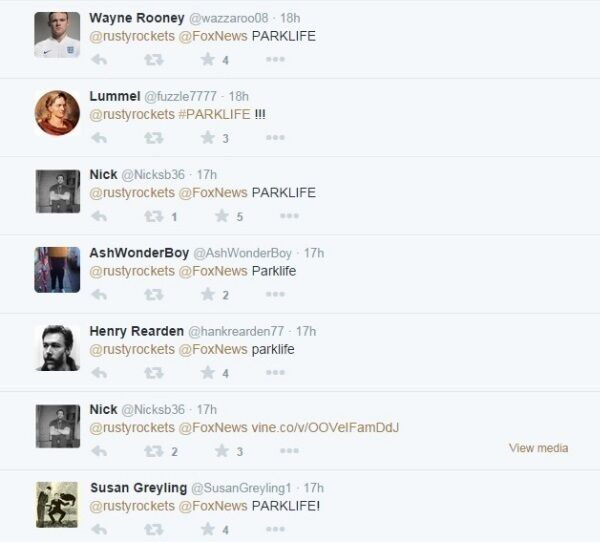The height and width of the screenshot is (542, 600).
Task: Retweet AshWonderBoy's Parklife tweet
Action: 154,295
